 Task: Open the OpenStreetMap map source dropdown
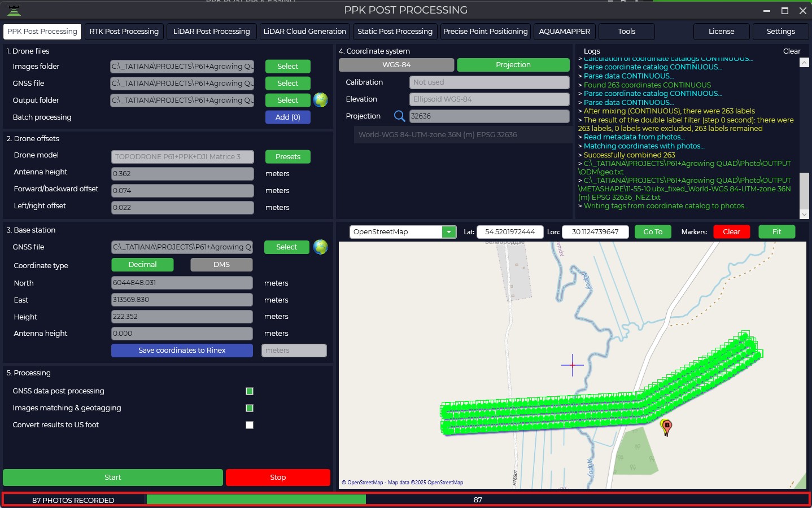pyautogui.click(x=449, y=232)
